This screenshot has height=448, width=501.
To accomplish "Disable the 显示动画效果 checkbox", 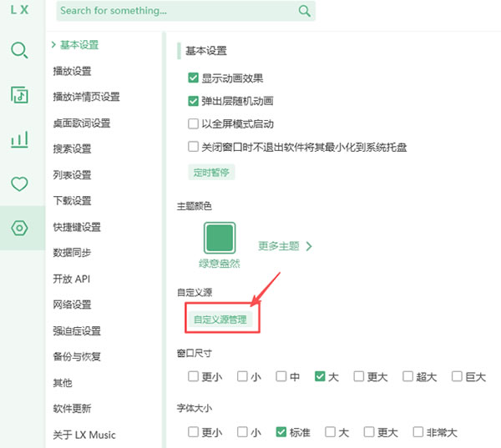I will tap(194, 78).
